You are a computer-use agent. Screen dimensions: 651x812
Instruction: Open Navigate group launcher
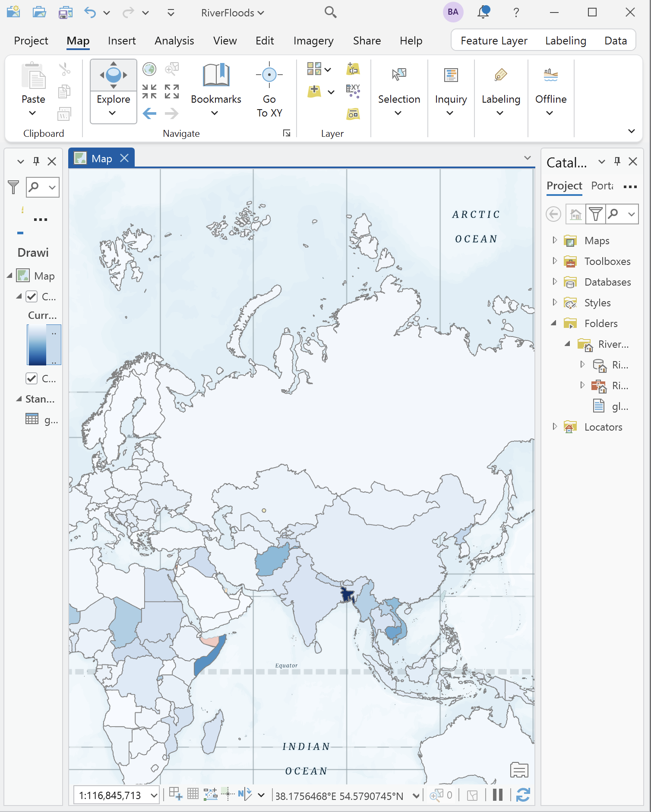[287, 133]
